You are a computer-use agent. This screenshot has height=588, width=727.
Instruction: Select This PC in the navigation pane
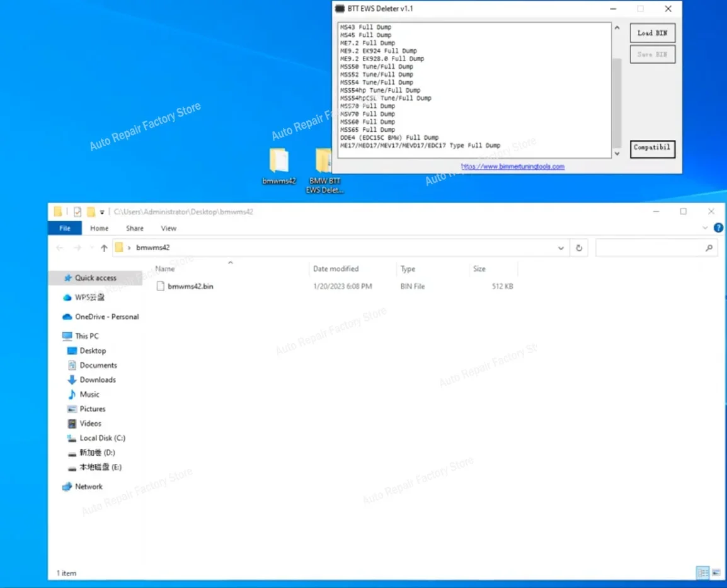click(x=87, y=336)
